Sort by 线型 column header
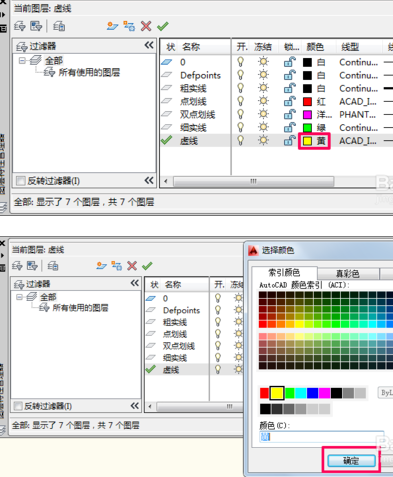This screenshot has width=393, height=477. coord(350,47)
